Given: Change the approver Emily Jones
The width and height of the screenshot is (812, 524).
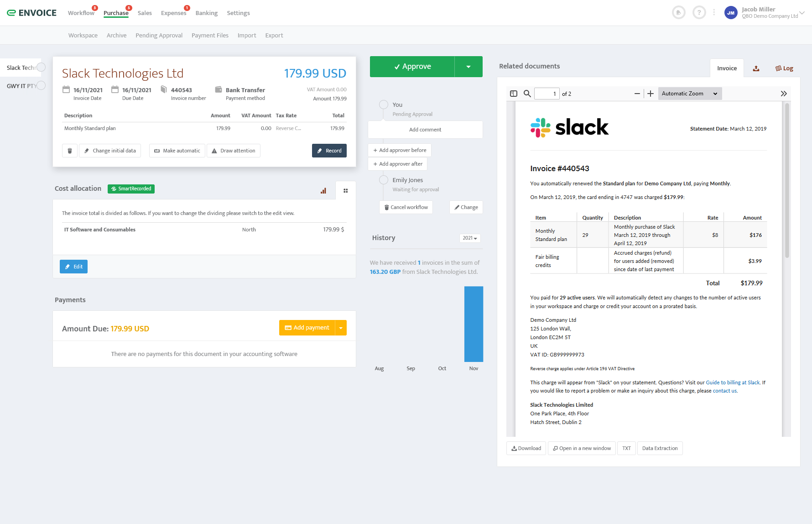Looking at the screenshot, I should tap(466, 207).
